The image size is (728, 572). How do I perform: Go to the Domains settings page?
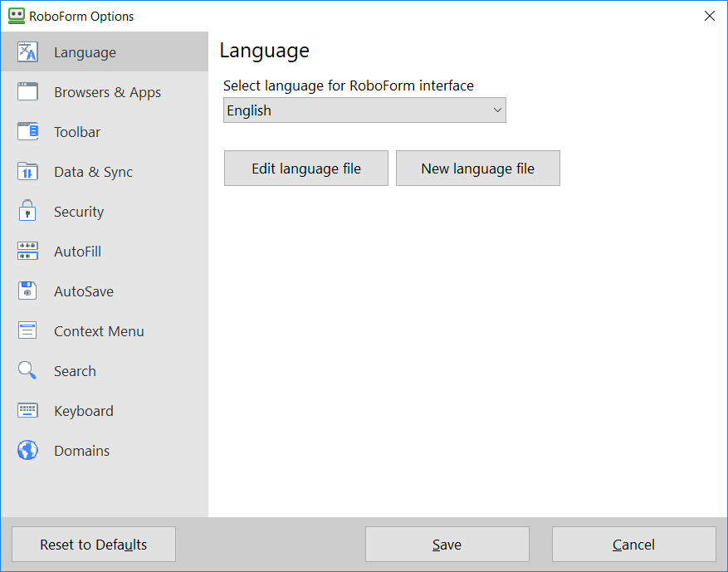pos(105,450)
